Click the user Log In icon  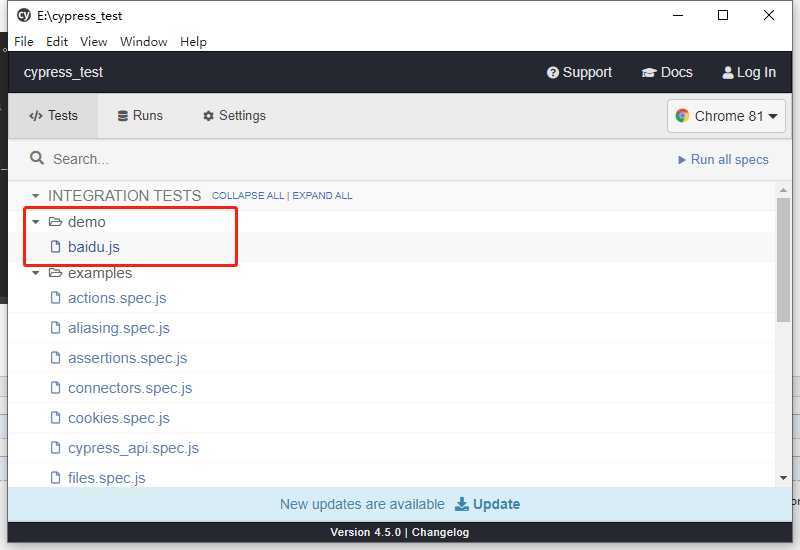tap(728, 73)
